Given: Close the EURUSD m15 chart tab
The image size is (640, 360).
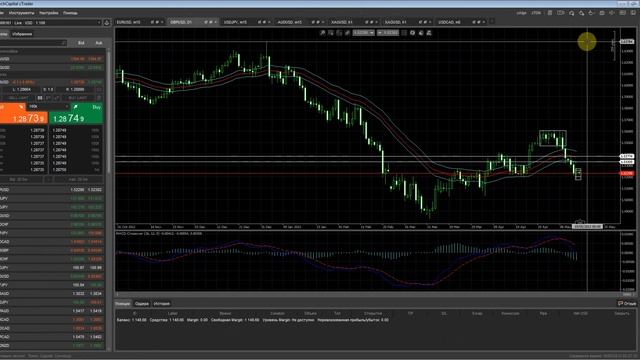Looking at the screenshot, I should 162,22.
